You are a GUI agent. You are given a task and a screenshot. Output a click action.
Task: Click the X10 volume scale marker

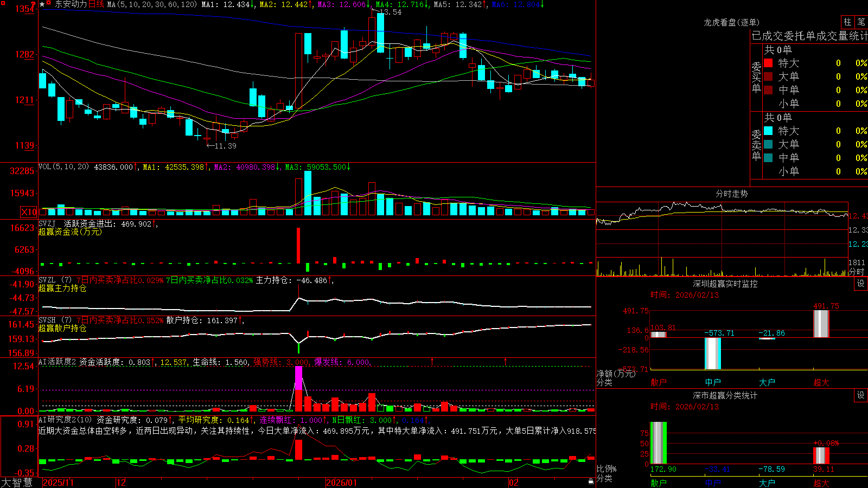pyautogui.click(x=29, y=212)
